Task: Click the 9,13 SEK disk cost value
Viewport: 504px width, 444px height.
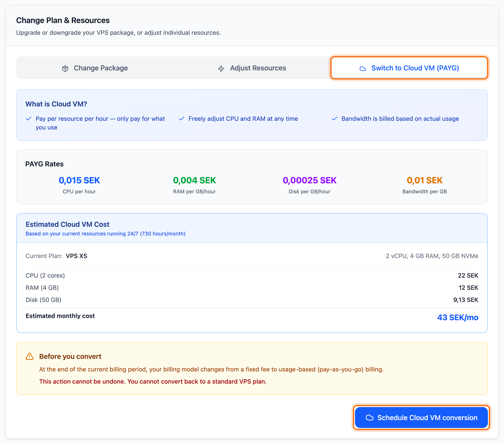Action: (466, 300)
